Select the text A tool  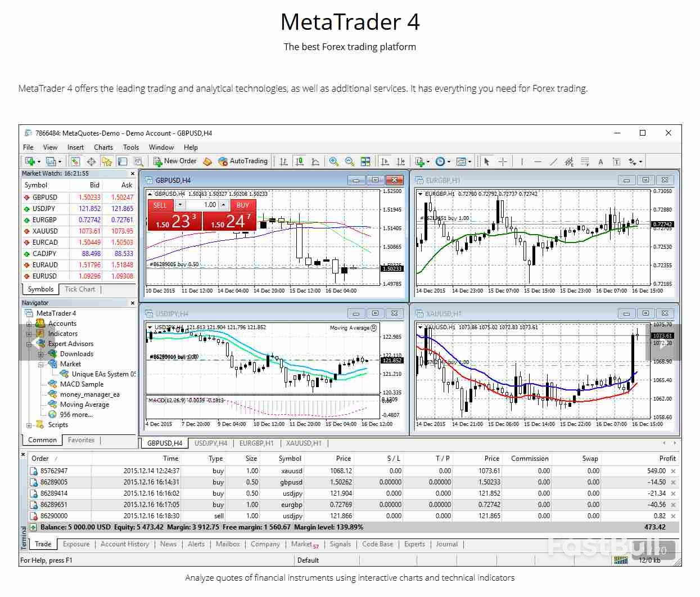click(600, 161)
